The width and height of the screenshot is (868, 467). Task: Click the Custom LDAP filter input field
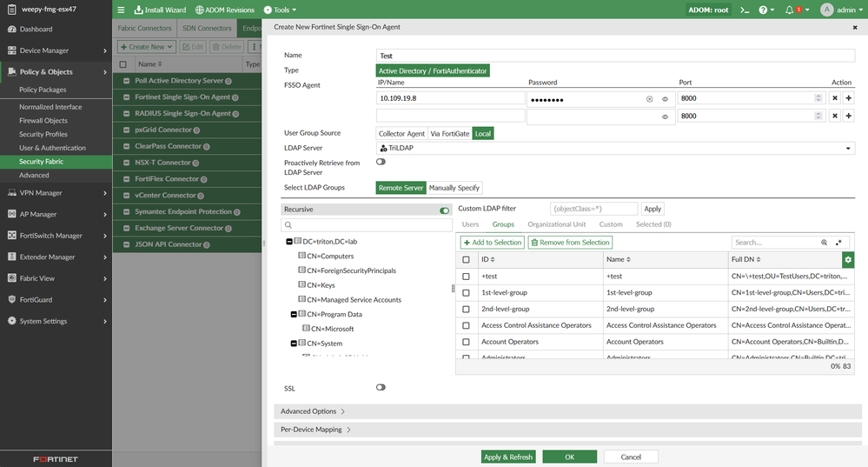(593, 209)
